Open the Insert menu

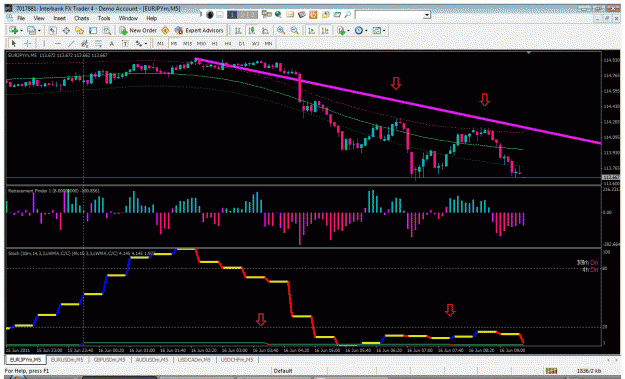59,18
